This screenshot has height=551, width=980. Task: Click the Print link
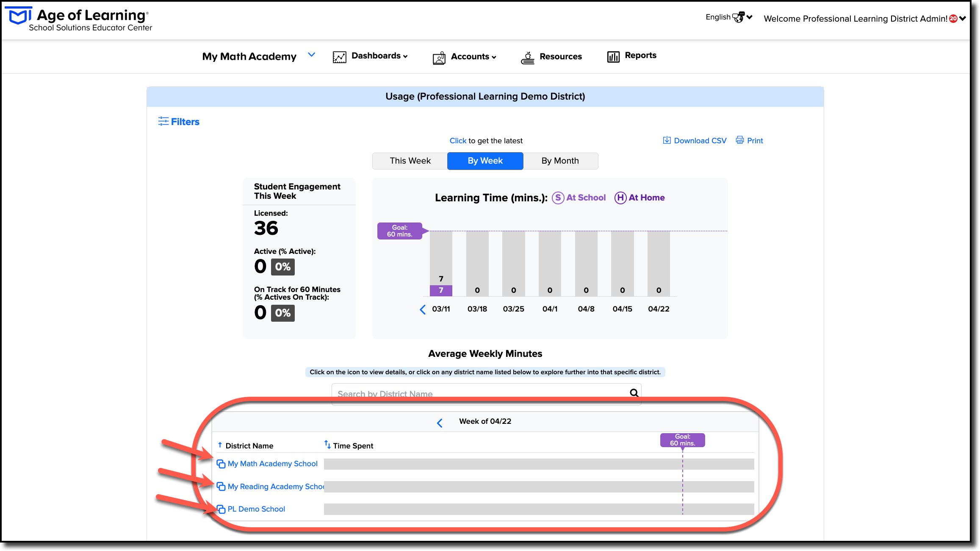click(x=755, y=141)
